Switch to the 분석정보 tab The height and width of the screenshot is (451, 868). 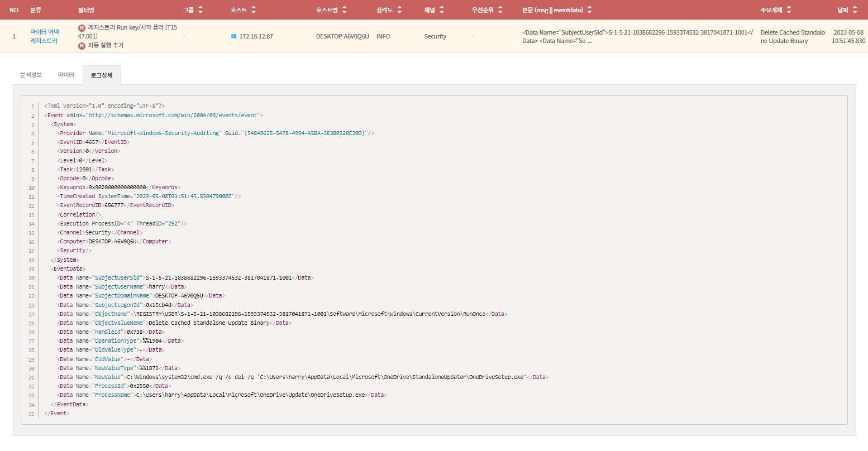click(x=31, y=75)
